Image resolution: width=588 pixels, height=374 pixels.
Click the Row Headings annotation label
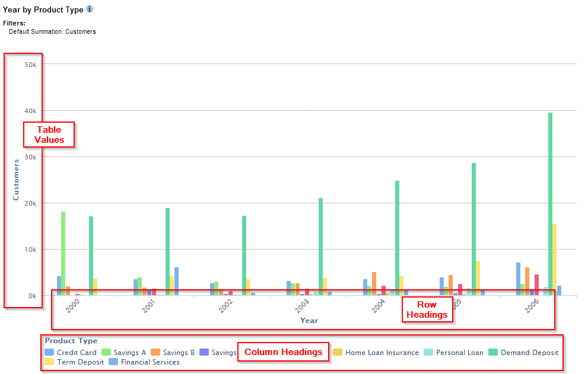(x=427, y=309)
